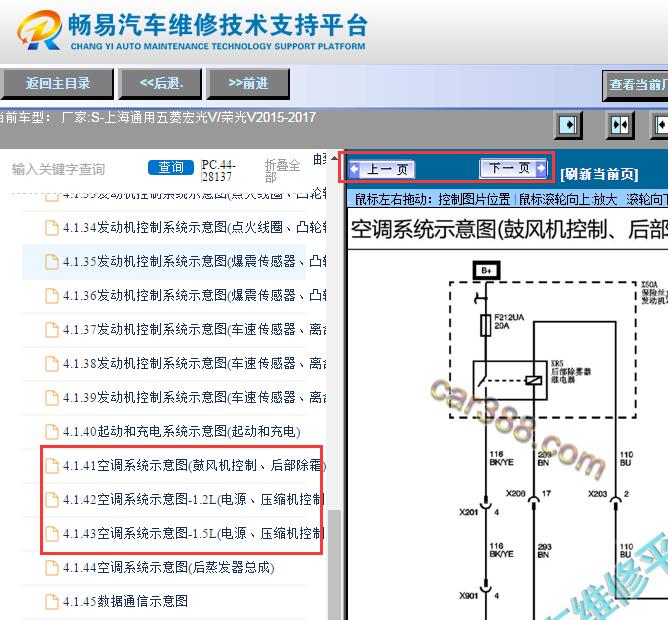Screen dimensions: 668x620
Task: Open 4.1.37 发动机控制系统示意图 entry
Action: tap(194, 329)
